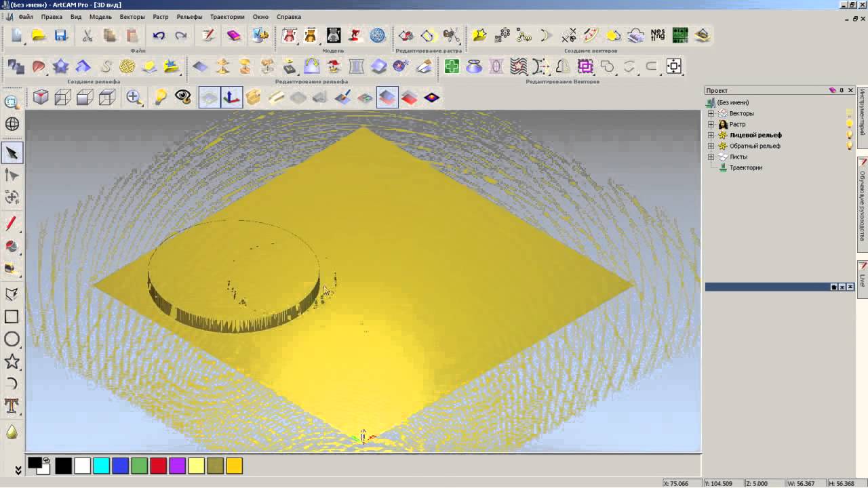
Task: Pick the red color swatch
Action: [x=158, y=466]
